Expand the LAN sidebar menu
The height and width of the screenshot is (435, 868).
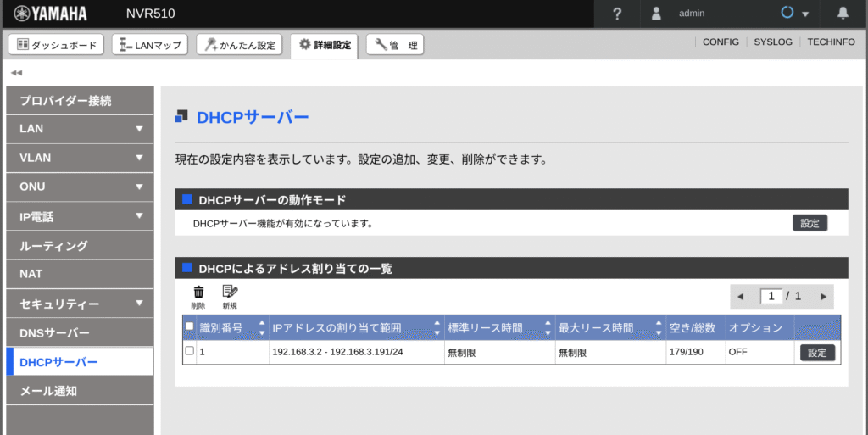(138, 129)
